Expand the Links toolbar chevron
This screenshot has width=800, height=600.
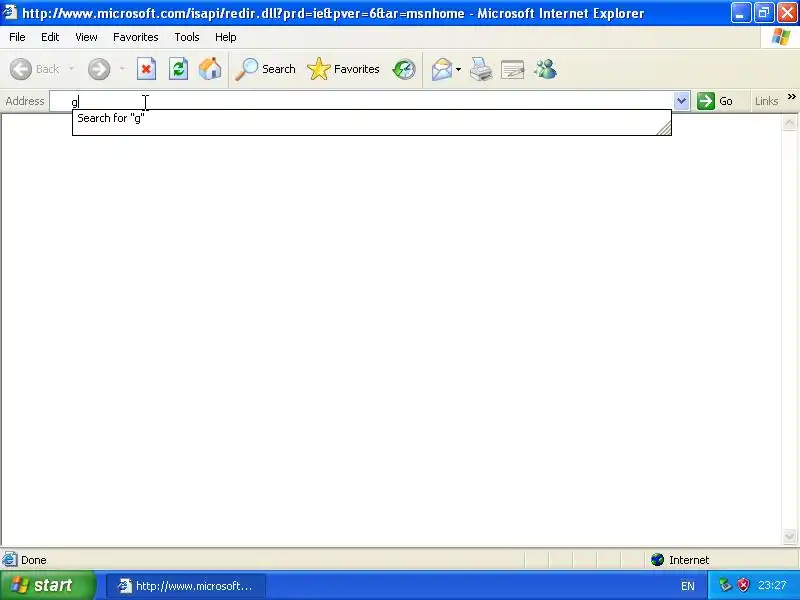pos(792,96)
